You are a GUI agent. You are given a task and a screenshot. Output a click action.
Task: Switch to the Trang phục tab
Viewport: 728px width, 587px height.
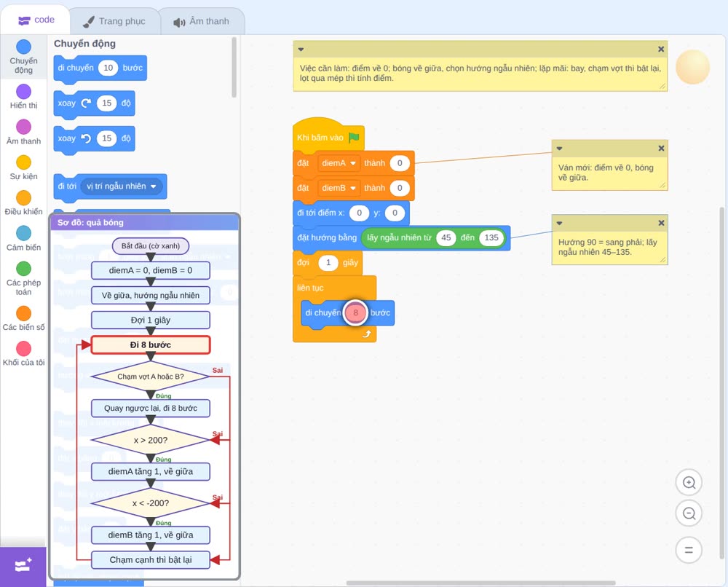click(114, 21)
